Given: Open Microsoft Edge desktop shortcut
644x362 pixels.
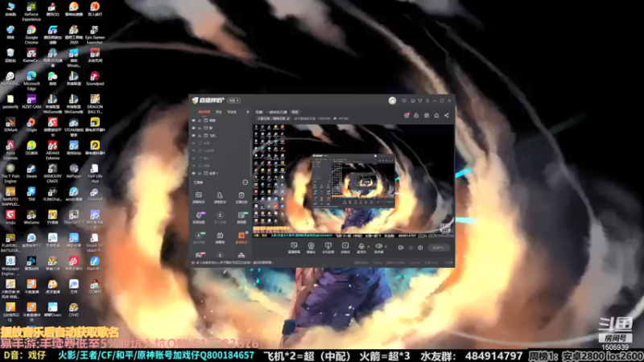Looking at the screenshot, I should pyautogui.click(x=31, y=81).
